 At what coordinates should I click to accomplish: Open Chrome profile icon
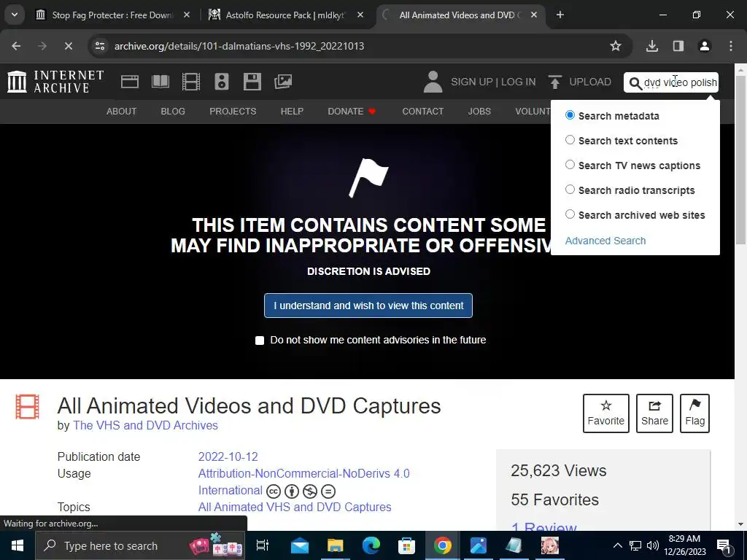point(704,46)
